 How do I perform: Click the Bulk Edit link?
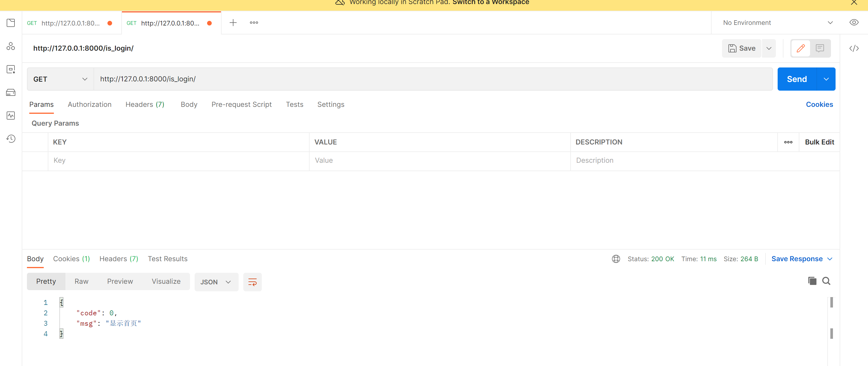(819, 142)
